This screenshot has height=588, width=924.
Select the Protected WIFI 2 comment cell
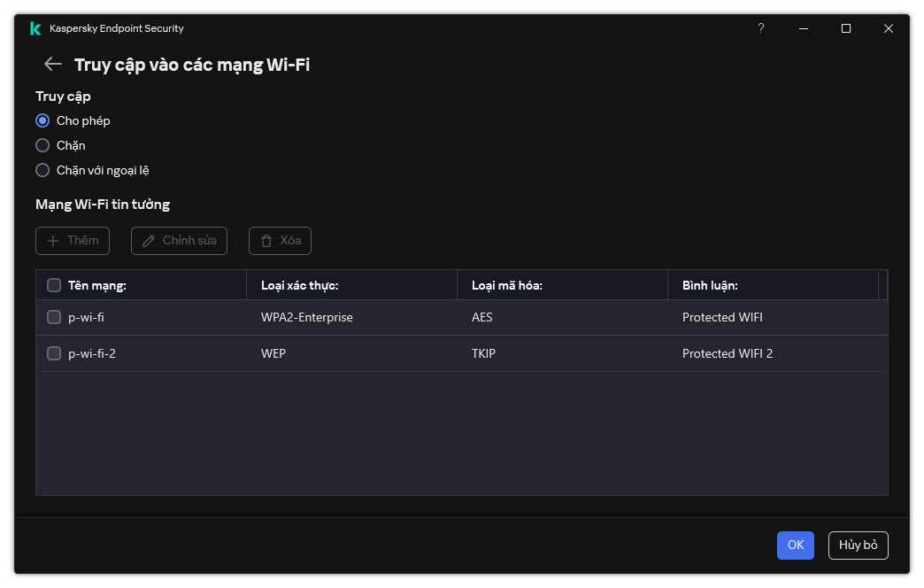tap(728, 353)
